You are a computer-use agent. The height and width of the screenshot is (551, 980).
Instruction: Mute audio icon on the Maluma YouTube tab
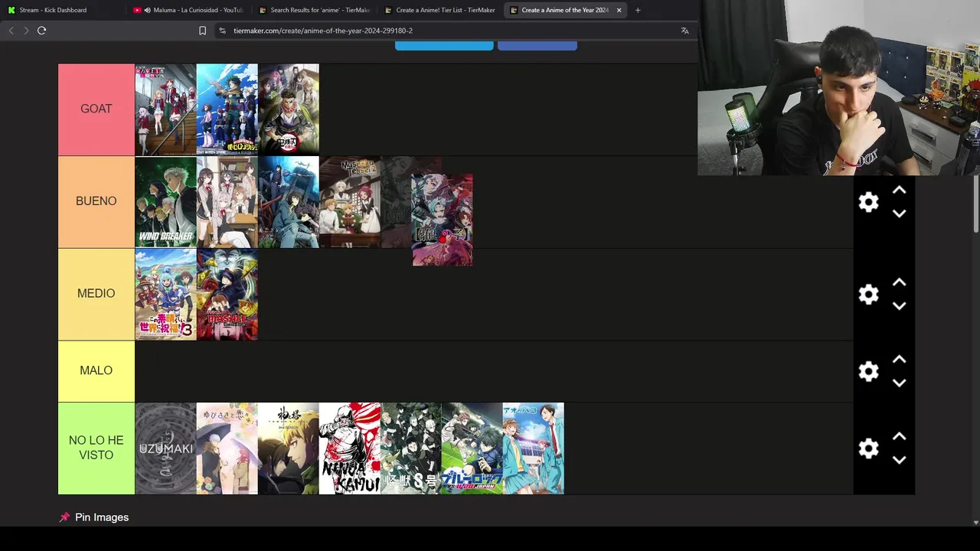click(147, 10)
